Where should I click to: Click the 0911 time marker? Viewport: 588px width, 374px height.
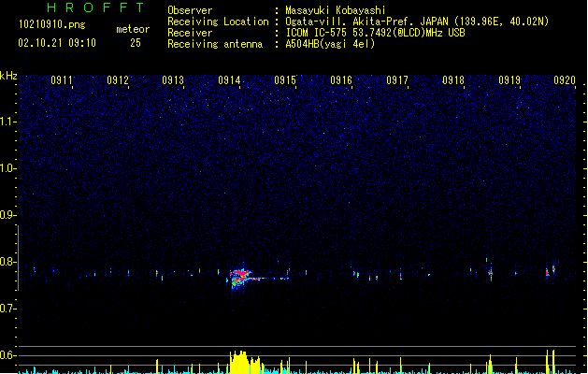click(62, 80)
